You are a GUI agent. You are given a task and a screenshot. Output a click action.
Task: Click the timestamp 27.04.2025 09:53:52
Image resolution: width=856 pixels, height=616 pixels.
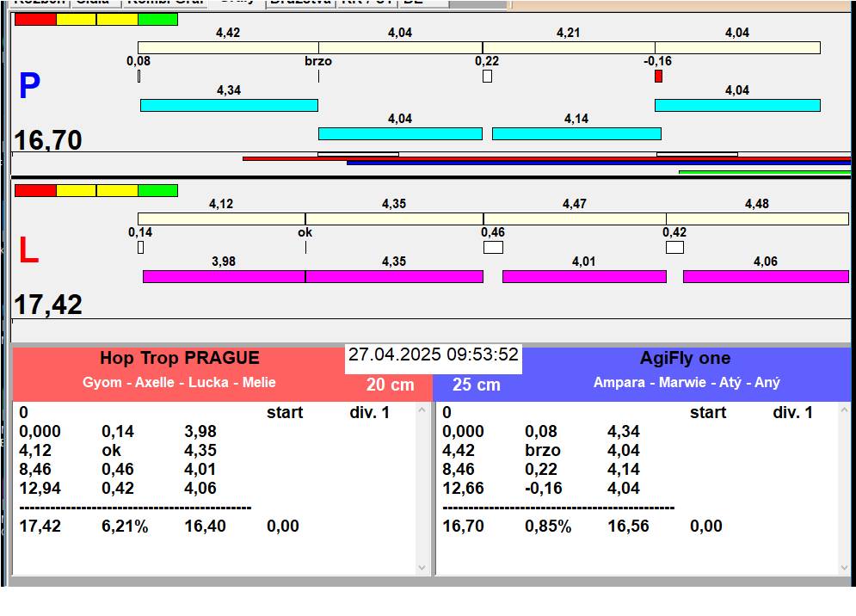click(x=433, y=355)
